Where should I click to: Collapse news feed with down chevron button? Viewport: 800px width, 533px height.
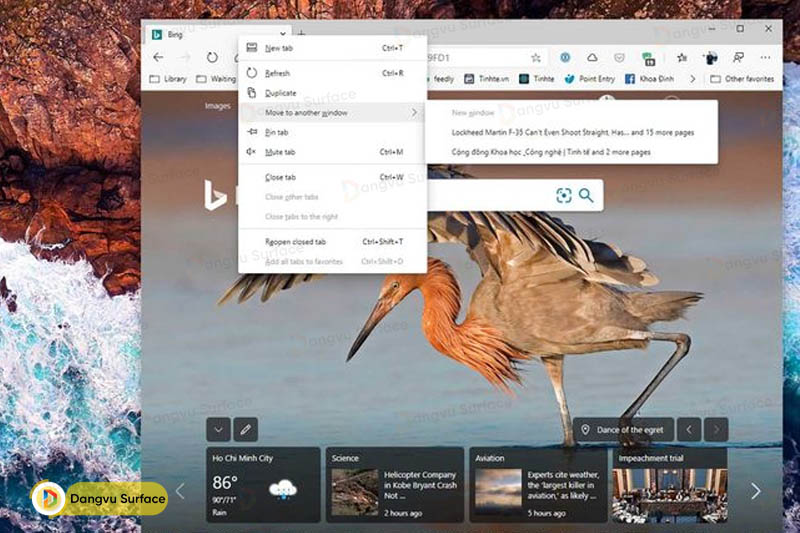coord(218,429)
